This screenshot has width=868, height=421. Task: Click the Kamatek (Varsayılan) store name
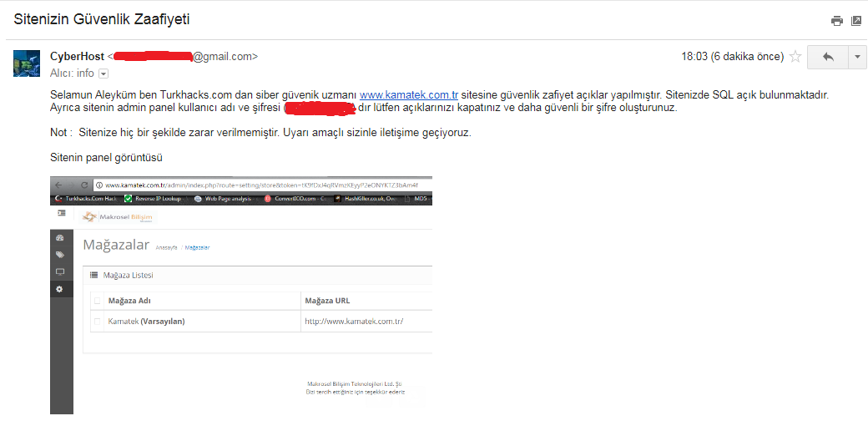[146, 322]
